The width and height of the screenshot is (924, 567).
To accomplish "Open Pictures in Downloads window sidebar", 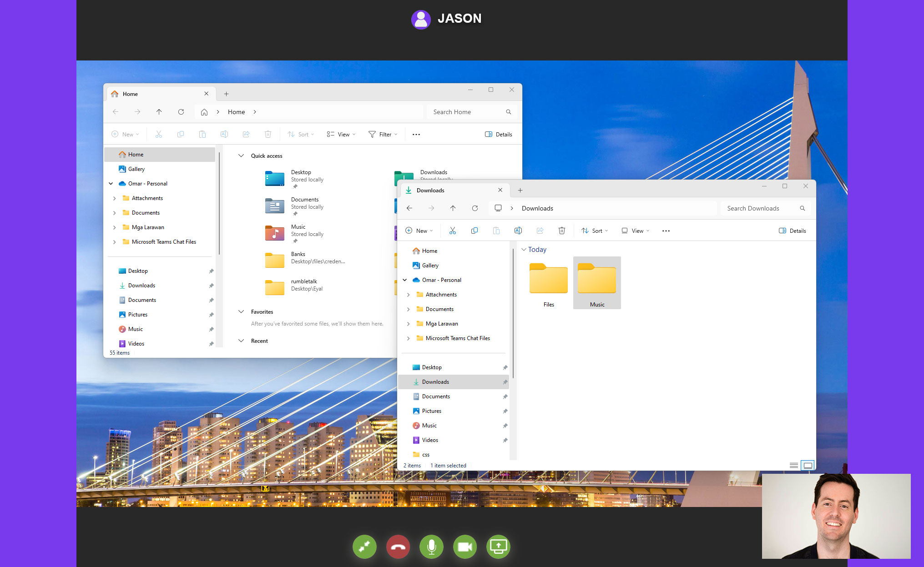I will pyautogui.click(x=431, y=411).
